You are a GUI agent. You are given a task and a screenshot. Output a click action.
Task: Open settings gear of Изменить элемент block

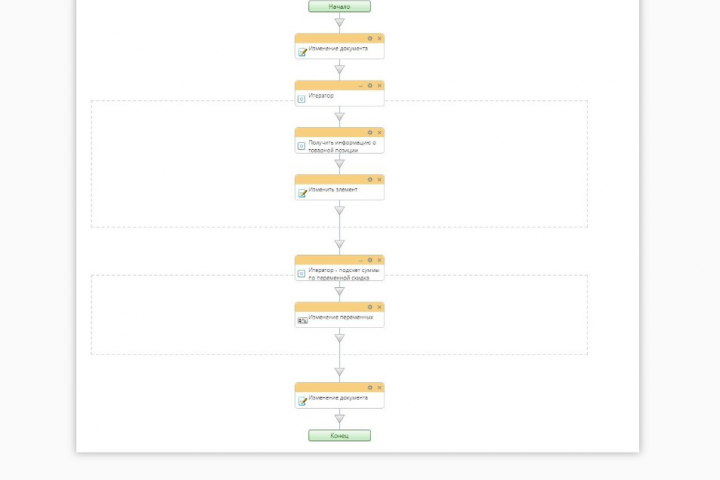[370, 180]
